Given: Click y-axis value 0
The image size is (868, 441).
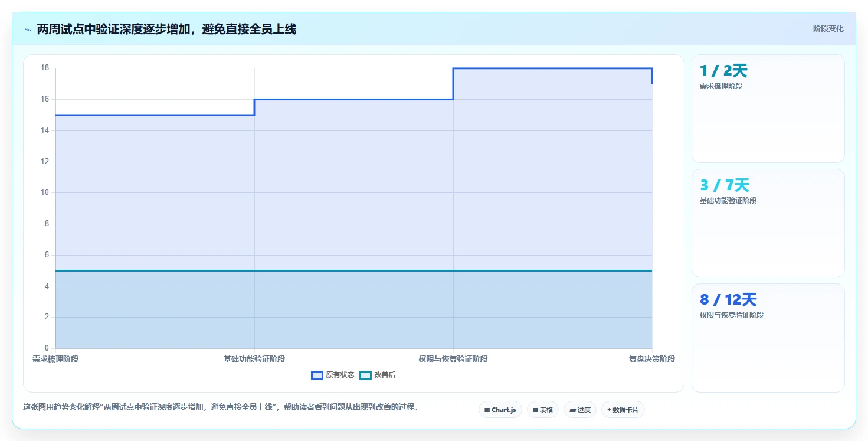Looking at the screenshot, I should 47,348.
